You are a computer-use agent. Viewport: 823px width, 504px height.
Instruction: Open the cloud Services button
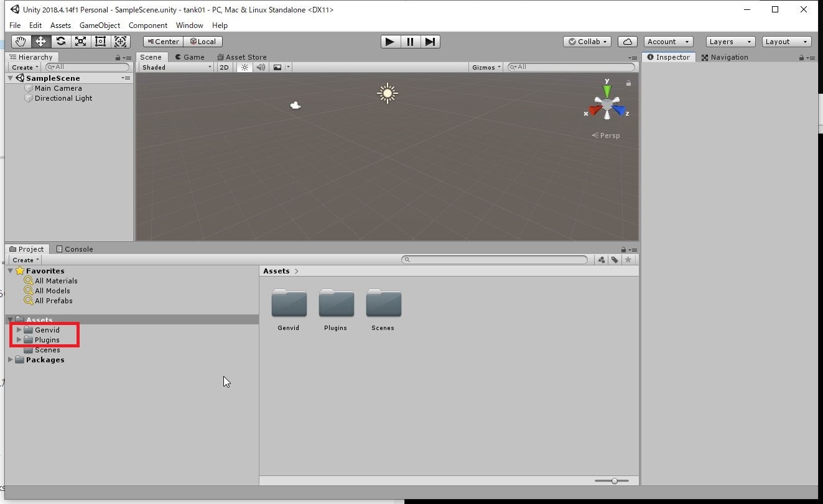tap(627, 42)
